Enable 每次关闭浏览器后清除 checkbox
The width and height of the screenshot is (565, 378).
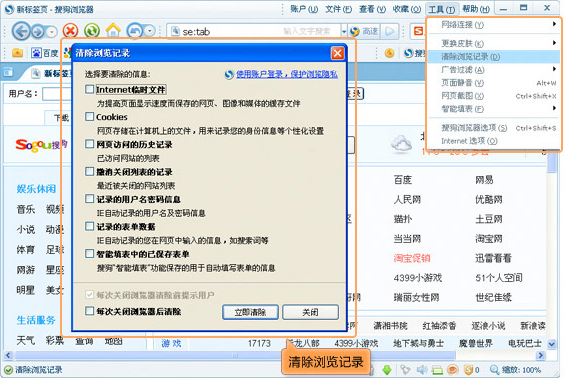pos(90,311)
